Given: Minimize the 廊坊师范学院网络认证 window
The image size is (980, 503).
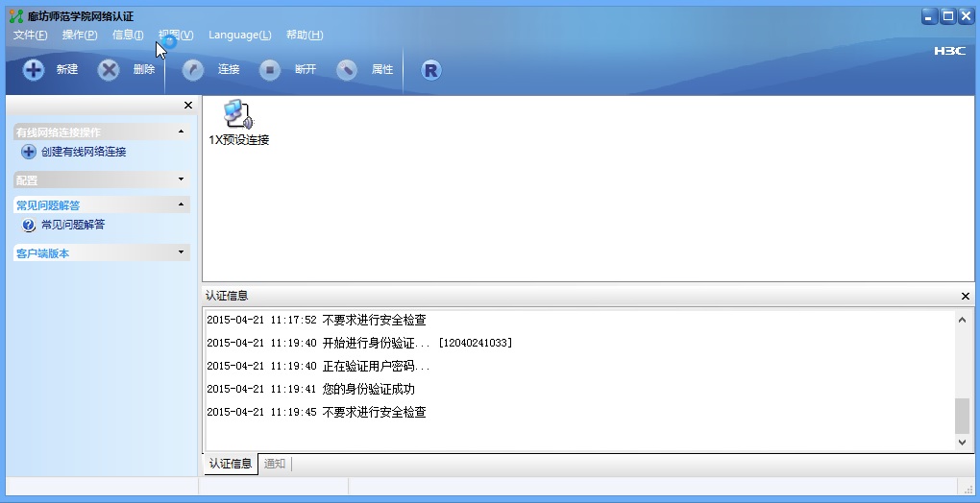Looking at the screenshot, I should coord(930,17).
